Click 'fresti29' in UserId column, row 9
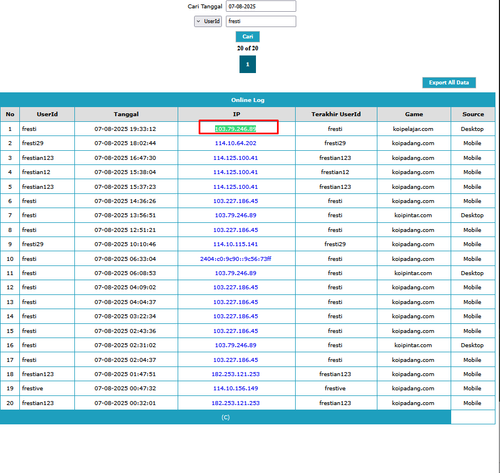The image size is (500, 473). [x=33, y=244]
